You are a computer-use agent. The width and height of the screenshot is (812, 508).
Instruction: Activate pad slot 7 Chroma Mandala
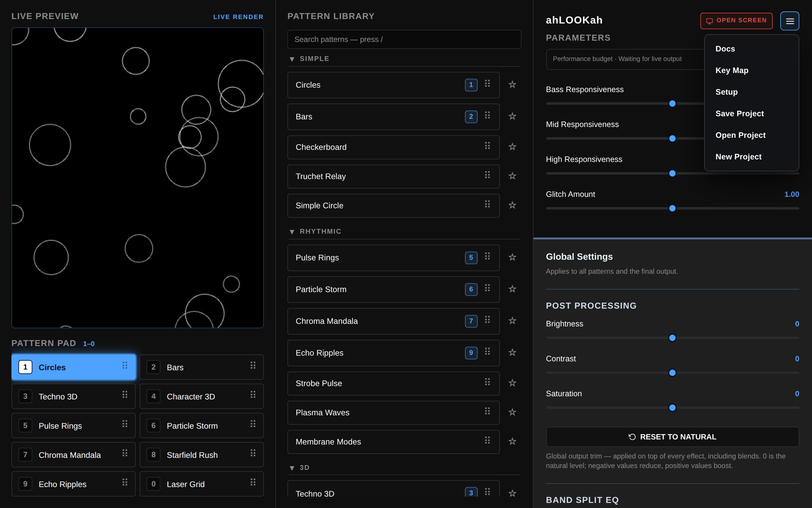[74, 455]
